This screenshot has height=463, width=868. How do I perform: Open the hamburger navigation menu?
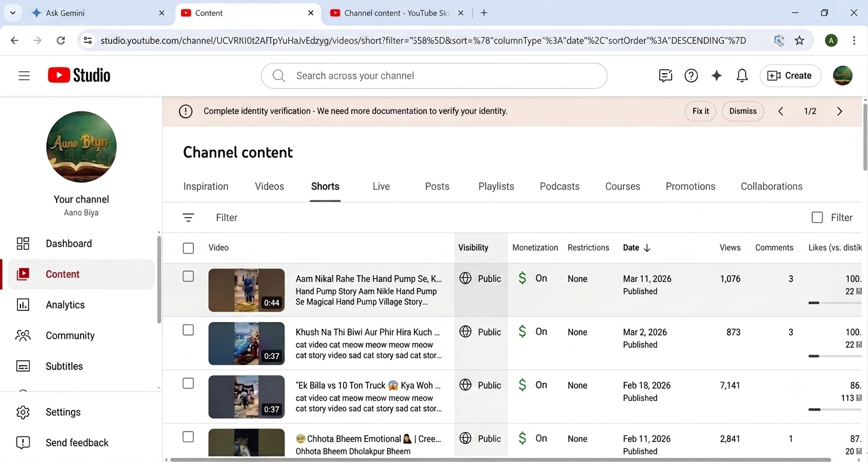[x=24, y=76]
